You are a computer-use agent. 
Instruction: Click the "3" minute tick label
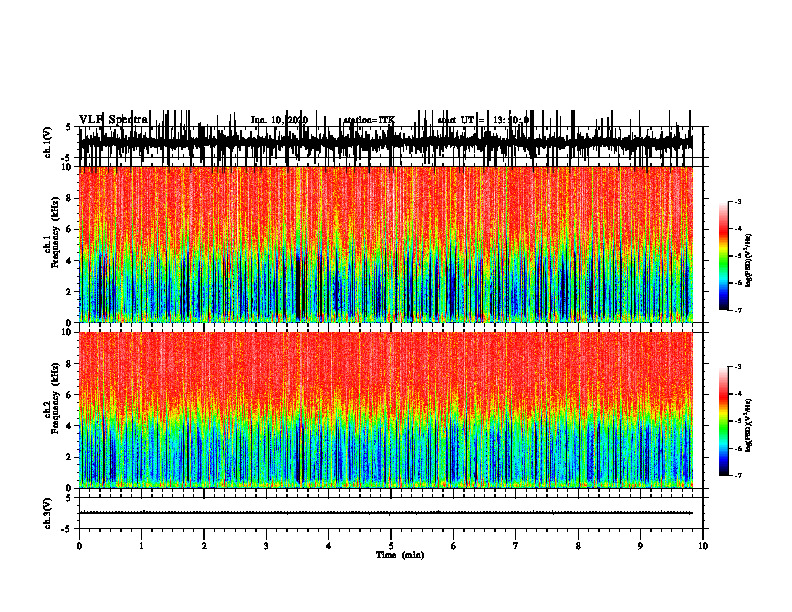(x=266, y=546)
